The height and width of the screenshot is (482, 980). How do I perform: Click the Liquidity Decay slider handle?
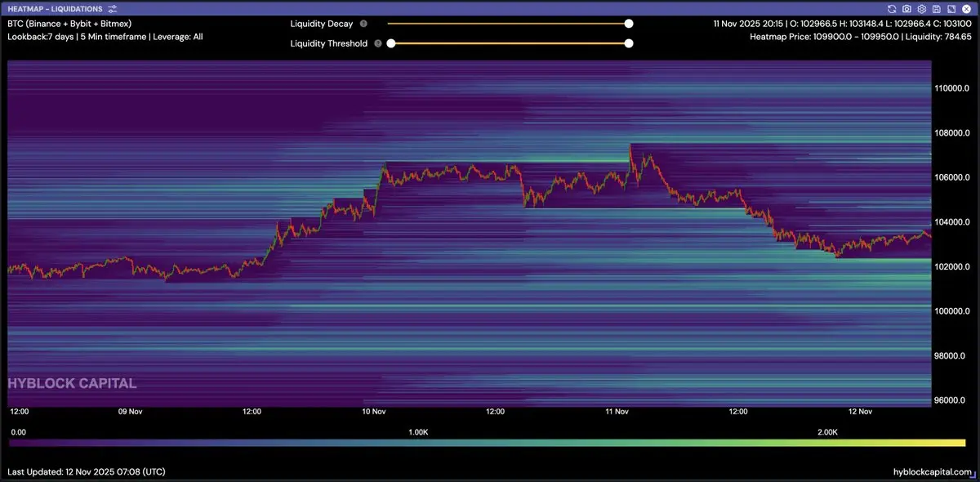[629, 24]
